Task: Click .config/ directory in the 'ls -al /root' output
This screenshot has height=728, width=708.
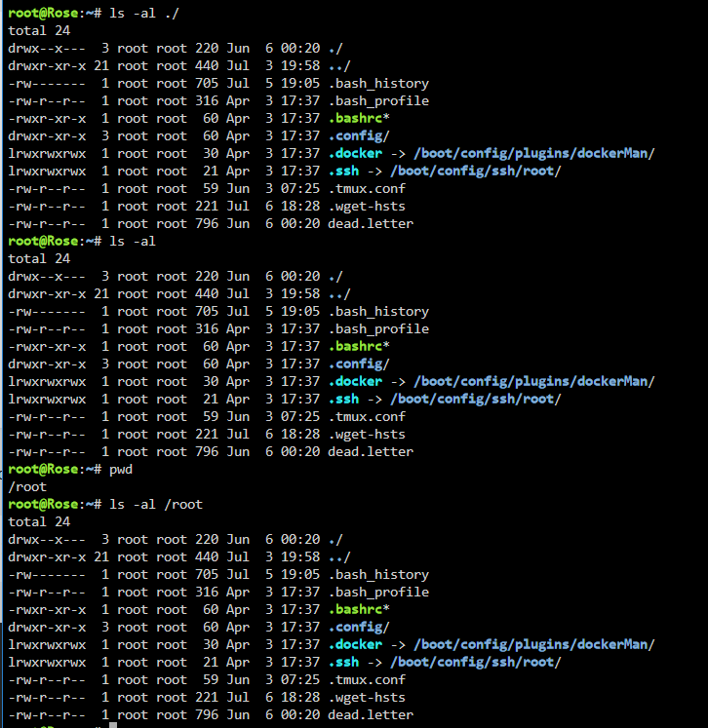Action: click(359, 628)
